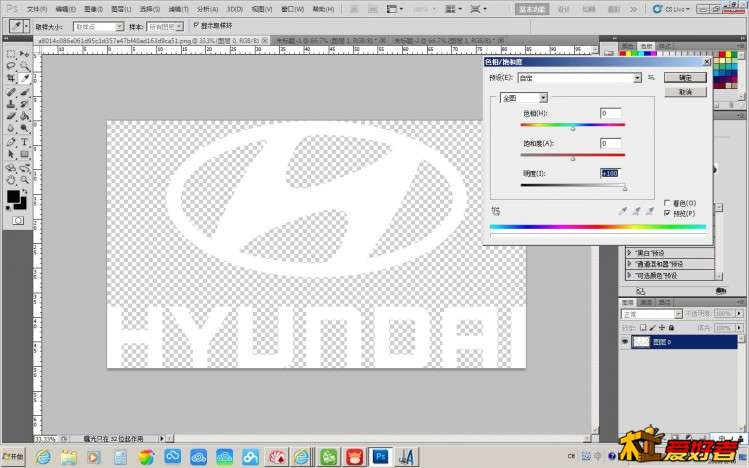Open the 窗口(W) menu
This screenshot has width=749, height=468.
coord(292,9)
